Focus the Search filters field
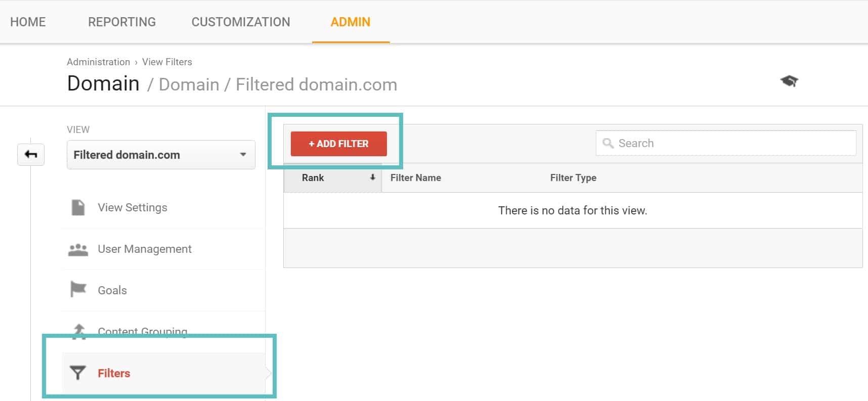Image resolution: width=868 pixels, height=401 pixels. click(726, 143)
